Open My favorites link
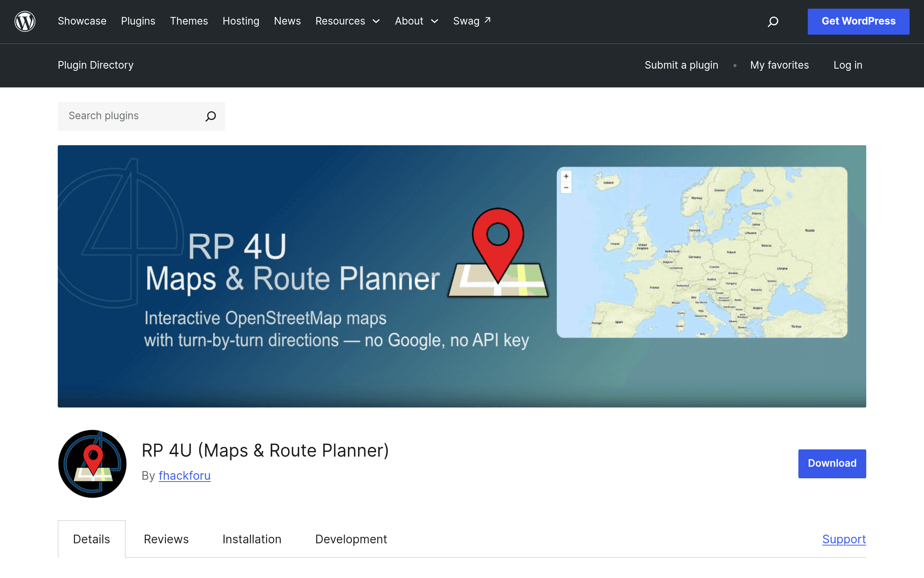The height and width of the screenshot is (578, 924). tap(779, 65)
